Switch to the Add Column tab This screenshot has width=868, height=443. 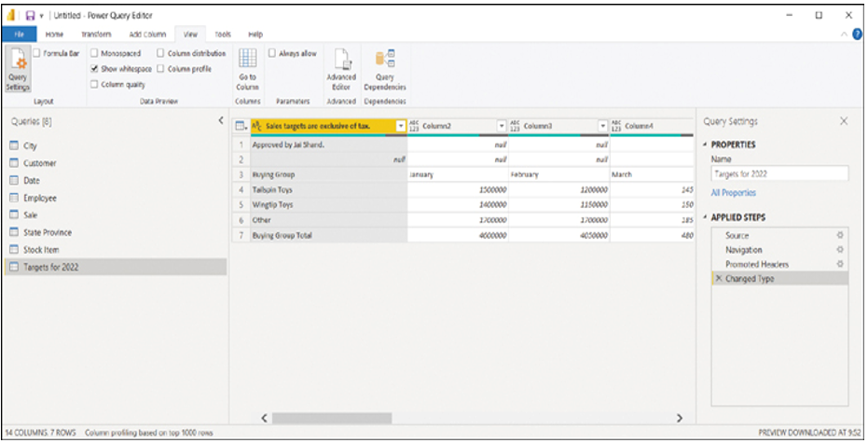click(148, 35)
